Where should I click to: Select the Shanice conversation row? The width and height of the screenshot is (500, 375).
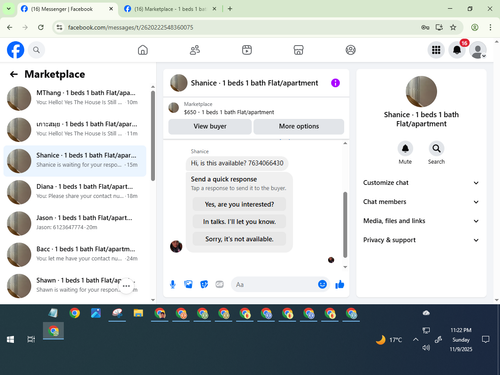tap(75, 161)
